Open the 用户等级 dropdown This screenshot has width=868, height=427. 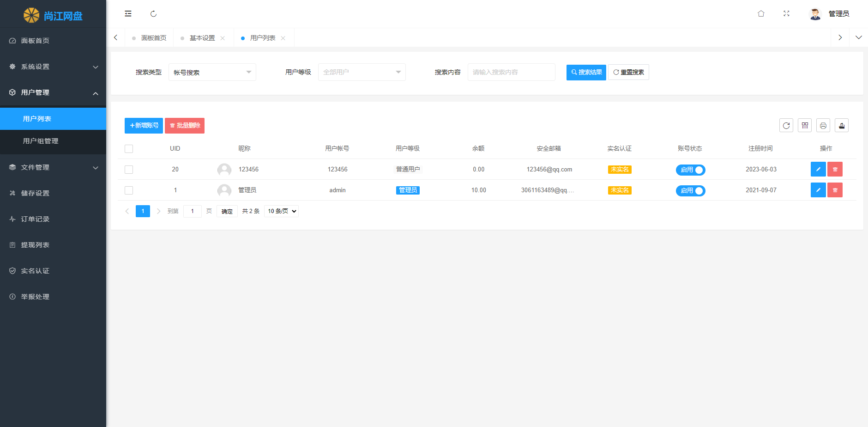tap(362, 73)
